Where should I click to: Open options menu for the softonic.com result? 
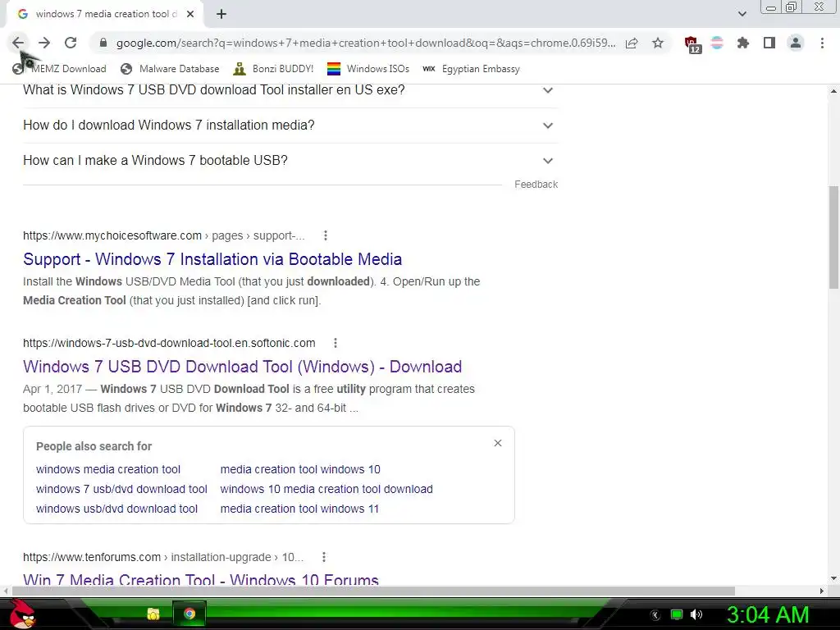click(336, 343)
